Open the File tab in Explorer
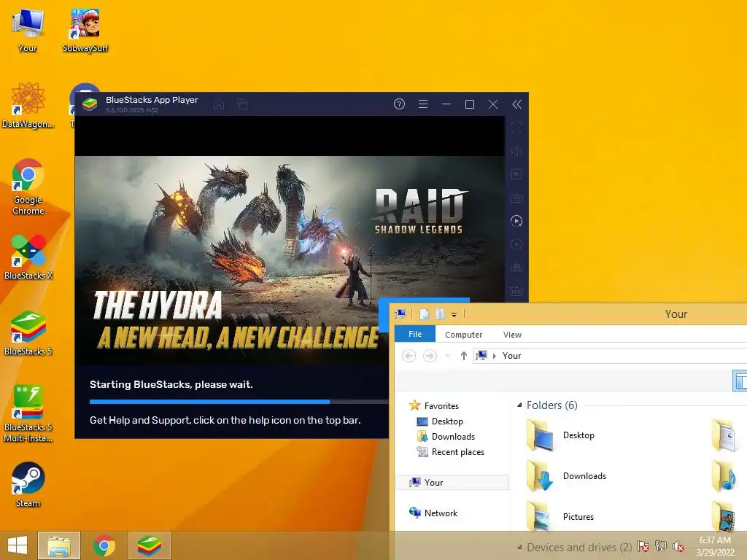Viewport: 747px width, 560px height. coord(415,334)
